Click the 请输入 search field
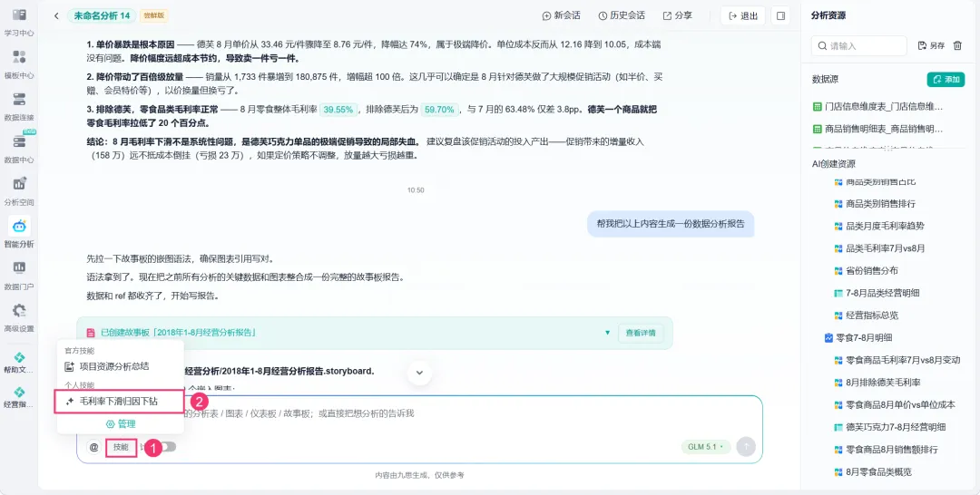 pyautogui.click(x=858, y=45)
